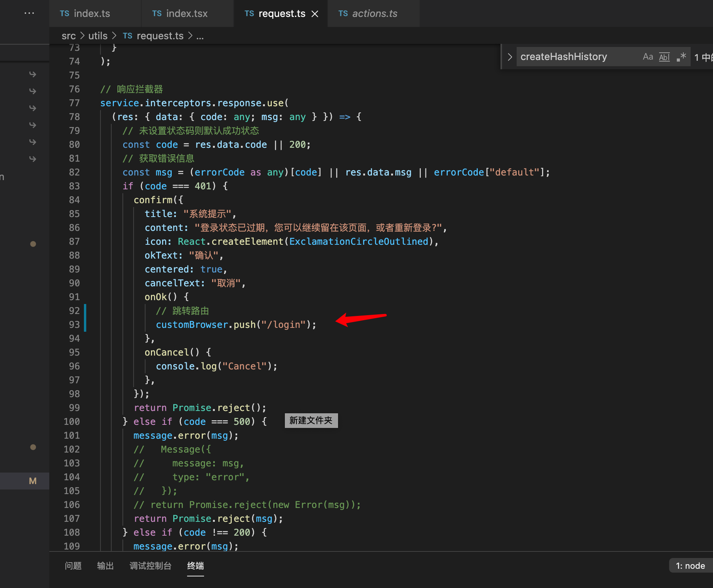This screenshot has width=713, height=588.
Task: Open the 问题 panel tab
Action: click(73, 566)
